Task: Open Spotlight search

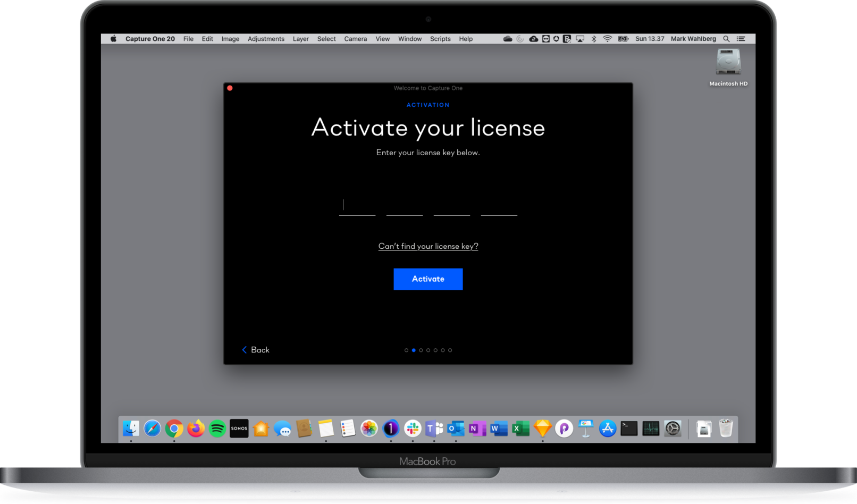Action: 726,38
